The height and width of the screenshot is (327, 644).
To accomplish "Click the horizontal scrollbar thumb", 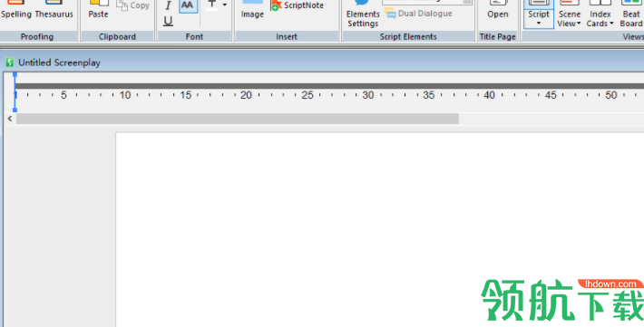I will 238,119.
